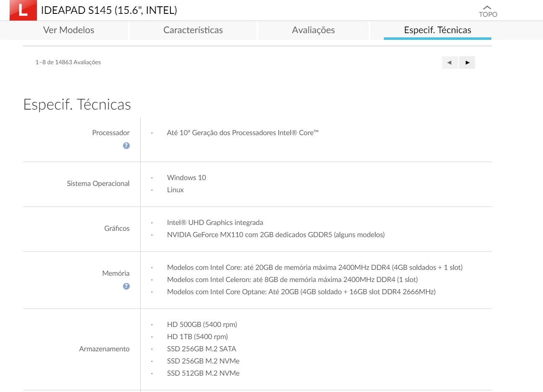This screenshot has width=543, height=392.
Task: Click the Sistema Operacional row label
Action: point(98,183)
